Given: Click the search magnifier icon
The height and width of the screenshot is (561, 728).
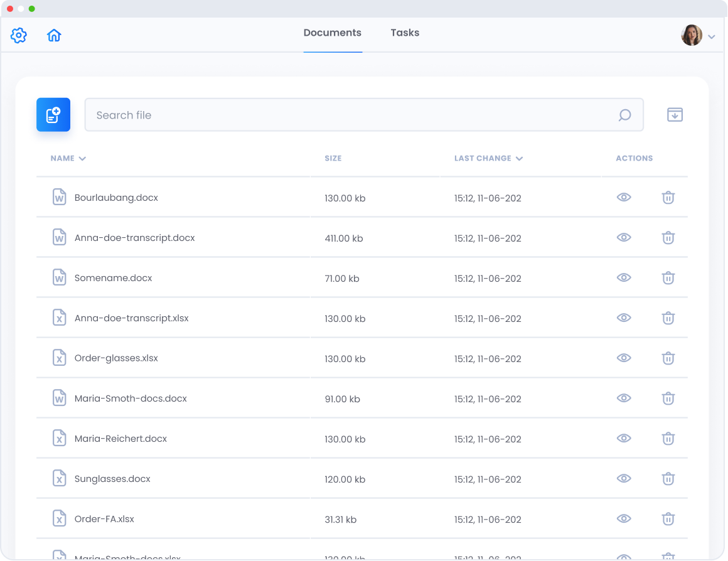Looking at the screenshot, I should tap(624, 115).
